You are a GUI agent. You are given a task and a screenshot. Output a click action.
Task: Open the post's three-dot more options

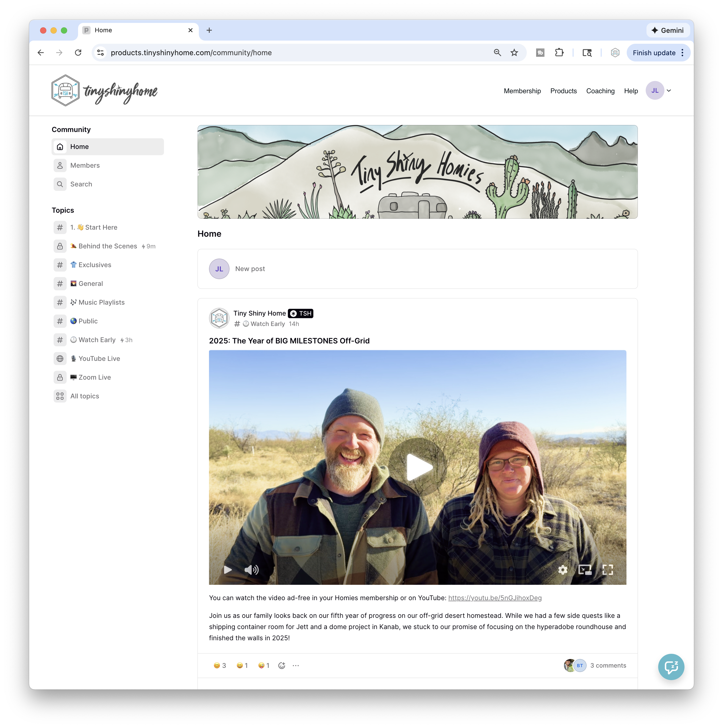click(x=296, y=666)
